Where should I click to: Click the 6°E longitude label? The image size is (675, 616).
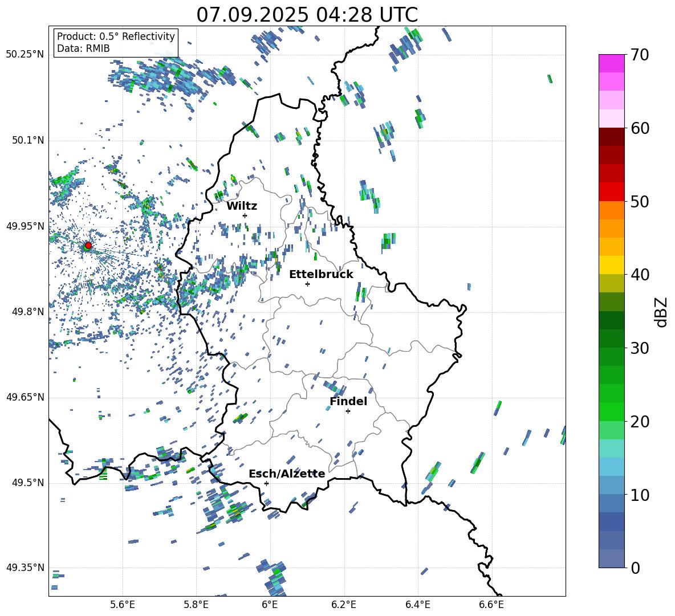[270, 605]
